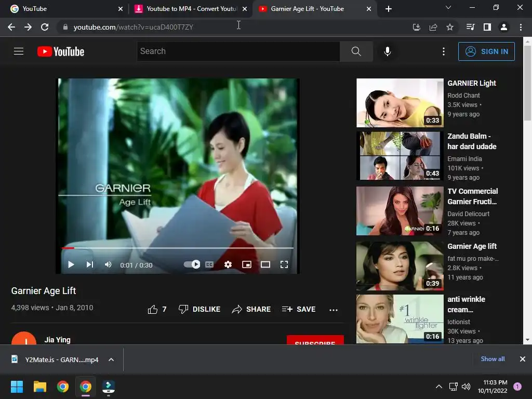Viewport: 532px width, 399px height.
Task: Click the search magnifier button
Action: click(x=356, y=51)
